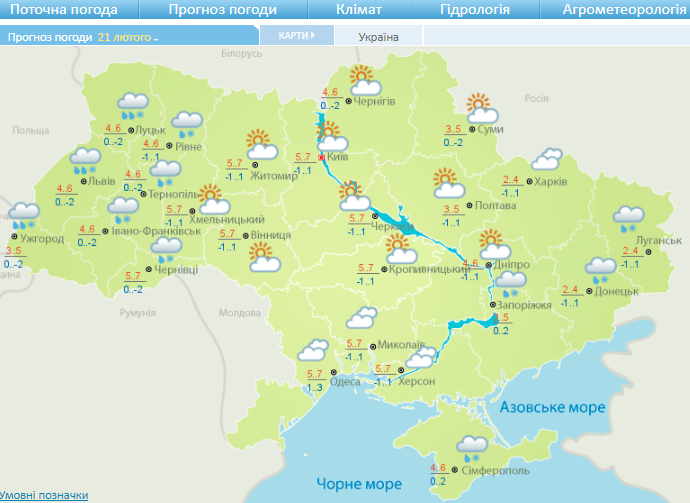Screen dimensions: 690x503
Task: Click the cloudy icon above Kharkiv
Action: (546, 160)
